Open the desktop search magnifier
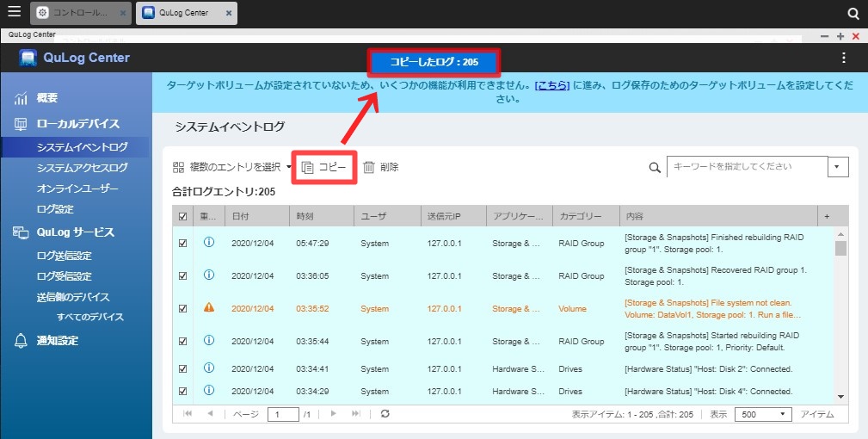 coord(853,13)
